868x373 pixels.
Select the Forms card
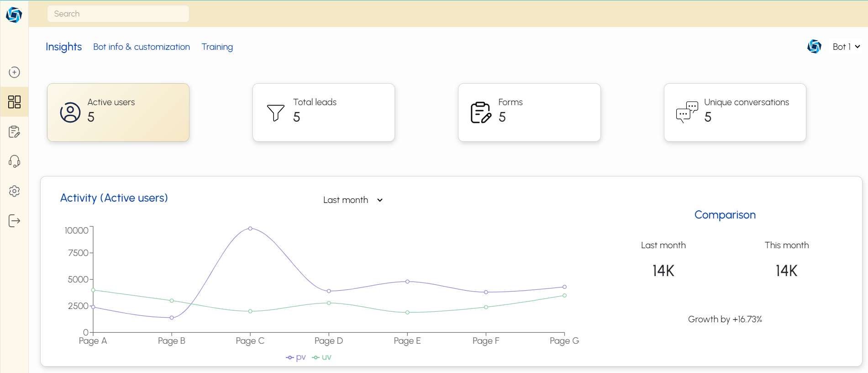529,112
